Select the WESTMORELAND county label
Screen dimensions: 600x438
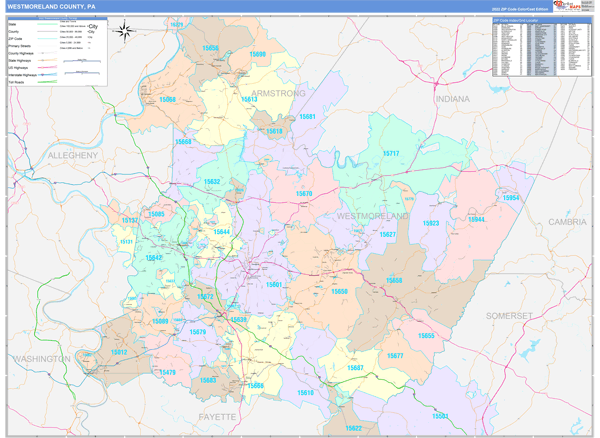click(x=373, y=216)
